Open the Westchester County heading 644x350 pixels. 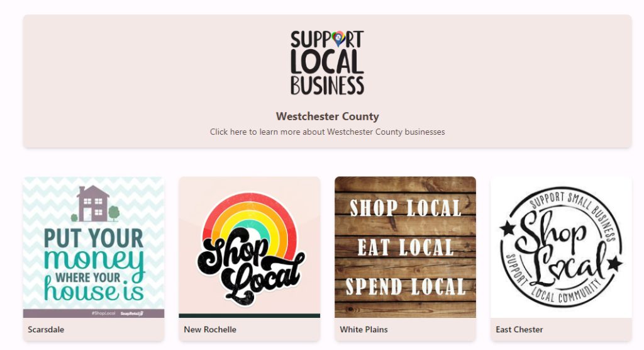point(327,116)
